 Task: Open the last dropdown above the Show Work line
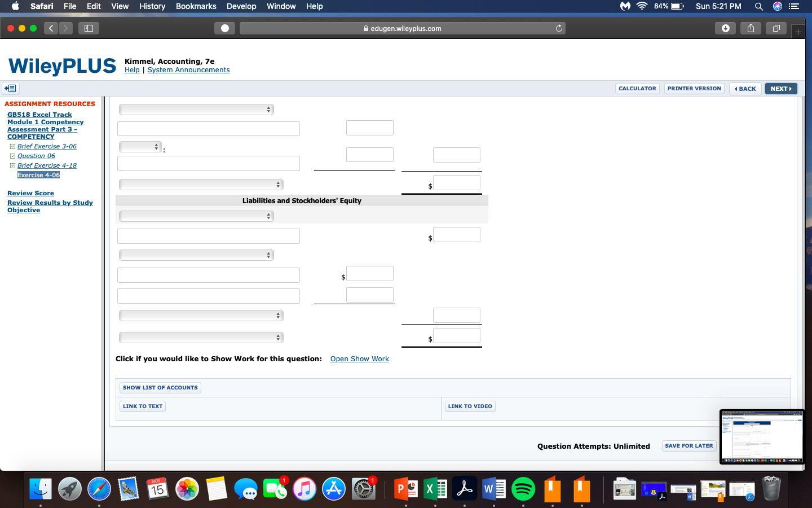pyautogui.click(x=201, y=338)
